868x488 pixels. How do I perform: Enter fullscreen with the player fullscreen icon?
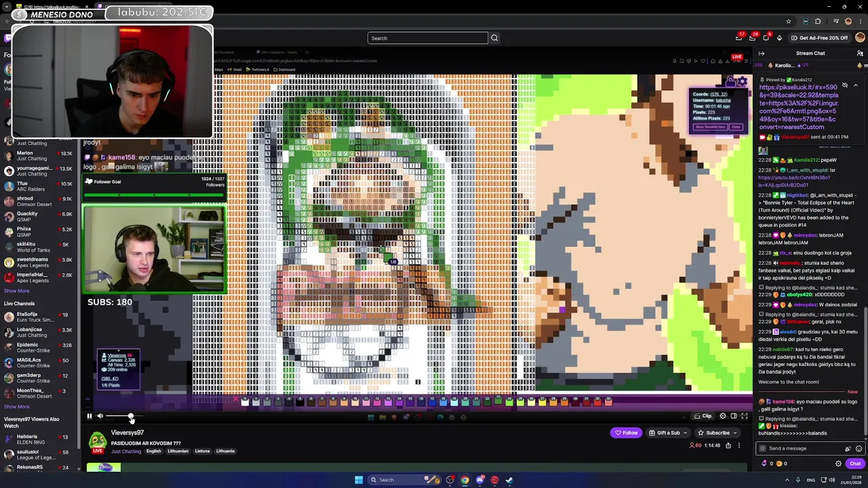click(x=745, y=416)
